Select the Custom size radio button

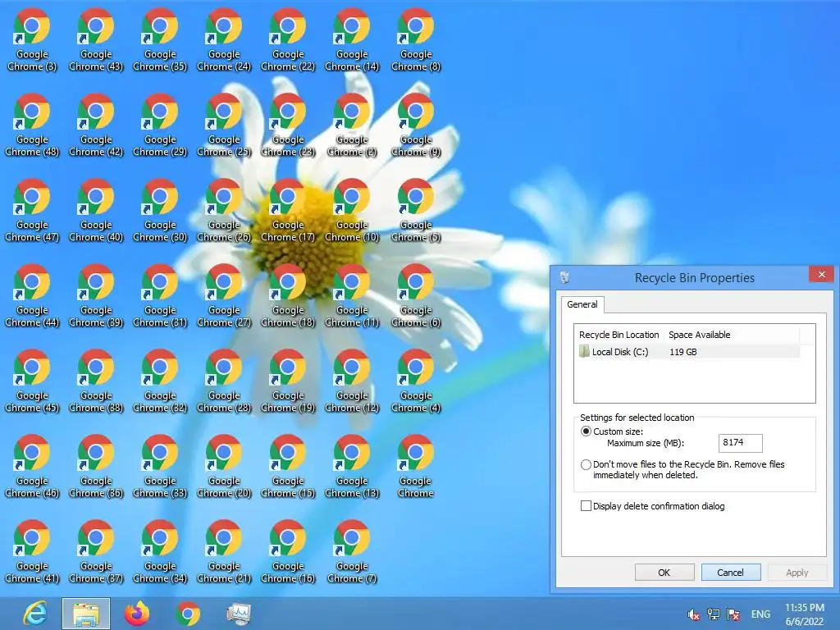pos(586,431)
